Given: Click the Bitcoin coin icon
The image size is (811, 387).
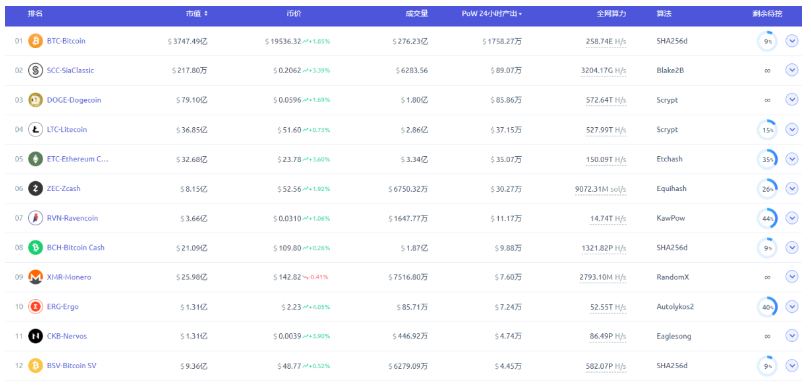Looking at the screenshot, I should 35,41.
